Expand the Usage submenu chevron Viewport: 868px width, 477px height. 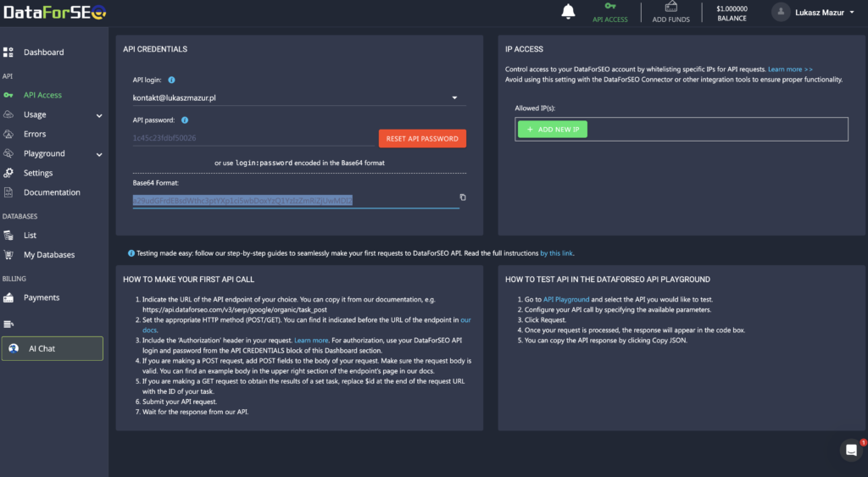tap(99, 116)
